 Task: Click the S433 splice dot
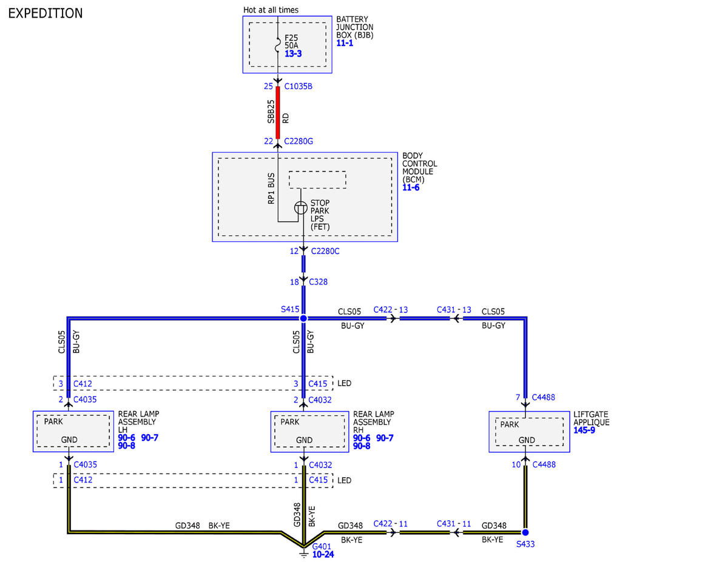525,532
